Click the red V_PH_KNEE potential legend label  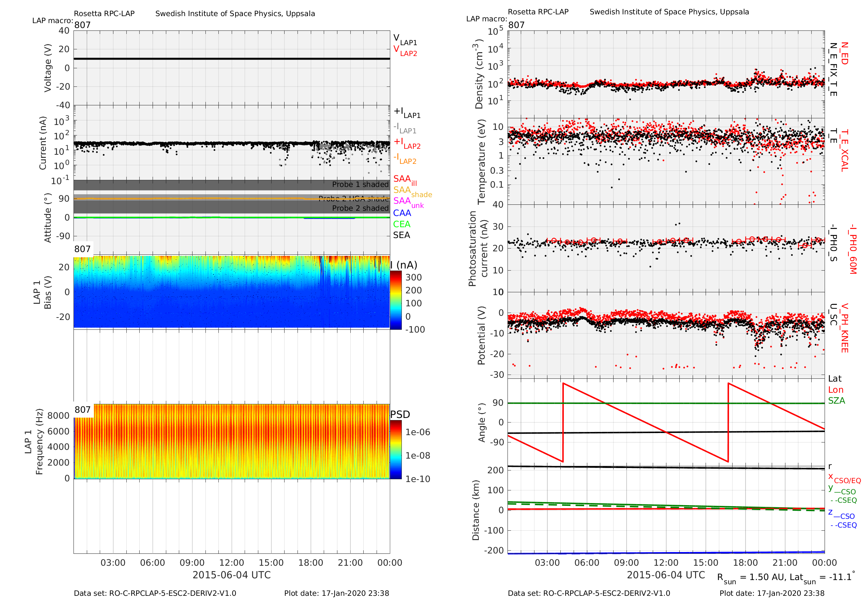(844, 328)
